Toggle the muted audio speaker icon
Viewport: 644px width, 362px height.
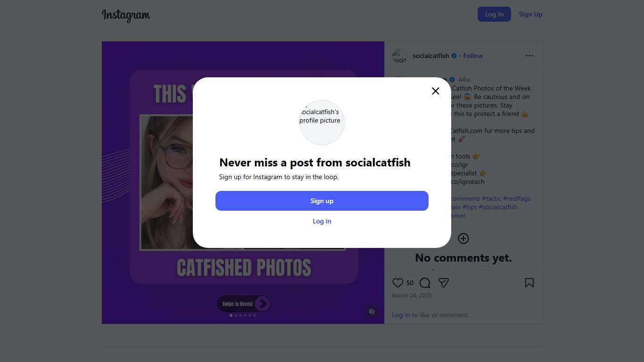[x=372, y=312]
